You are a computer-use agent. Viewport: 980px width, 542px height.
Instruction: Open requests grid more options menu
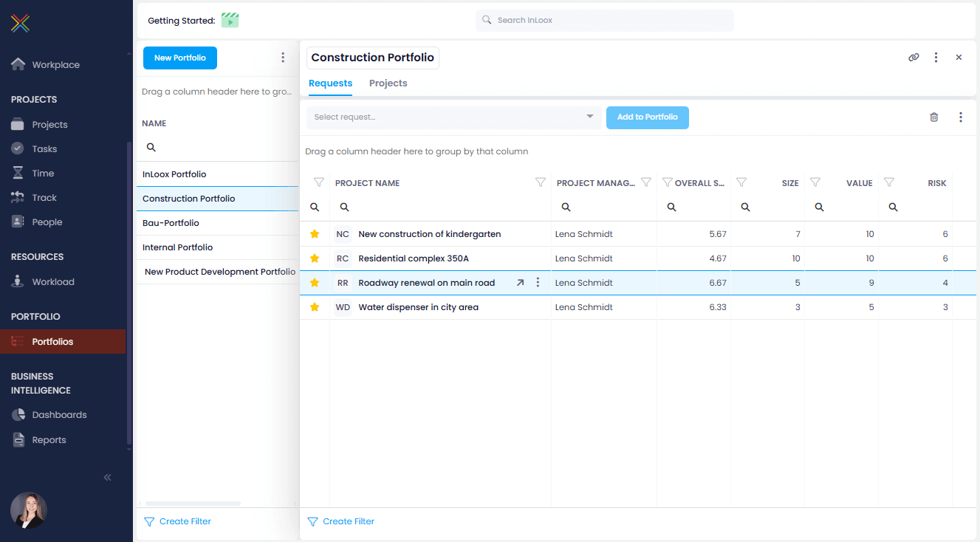[961, 117]
